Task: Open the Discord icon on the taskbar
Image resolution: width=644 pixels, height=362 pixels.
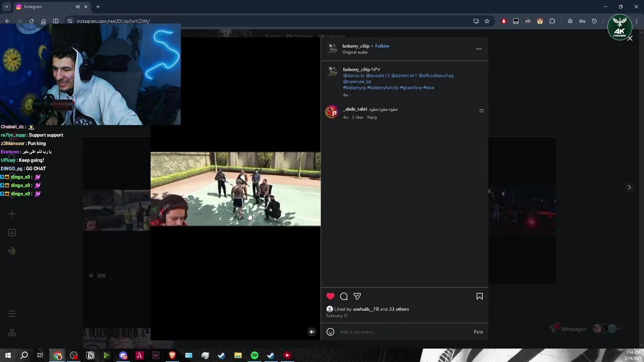Action: point(123,355)
